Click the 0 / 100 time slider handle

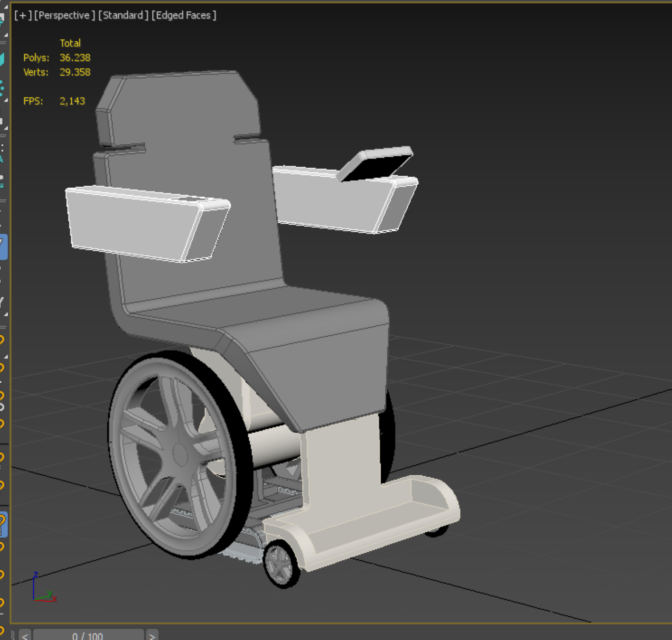[88, 636]
